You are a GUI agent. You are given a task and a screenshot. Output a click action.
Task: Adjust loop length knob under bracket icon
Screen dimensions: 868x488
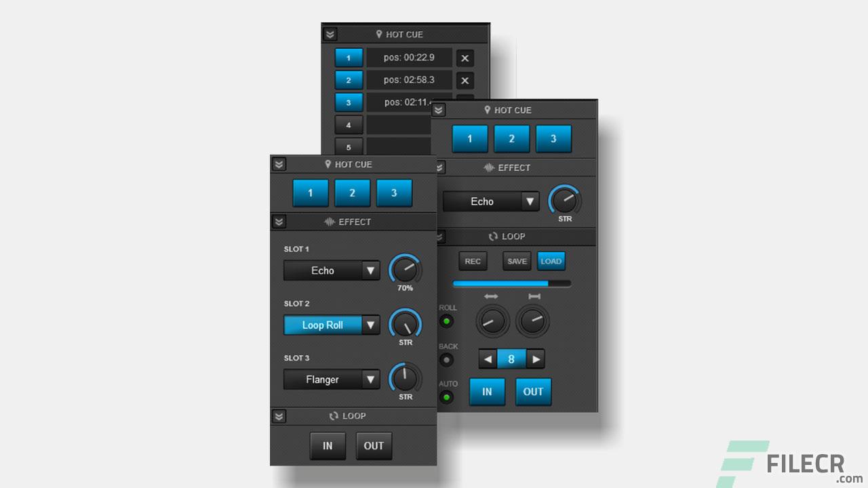[x=533, y=321]
